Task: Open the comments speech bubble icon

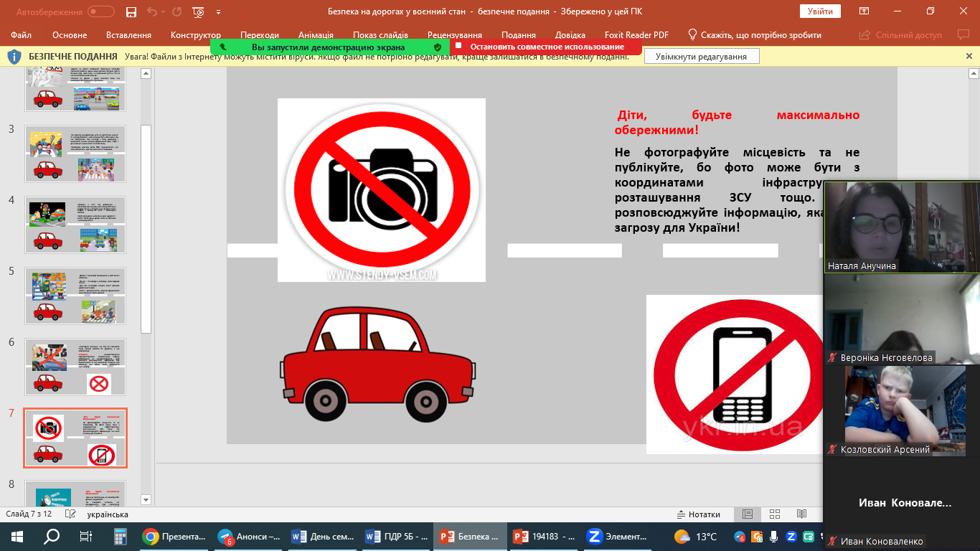Action: click(963, 34)
